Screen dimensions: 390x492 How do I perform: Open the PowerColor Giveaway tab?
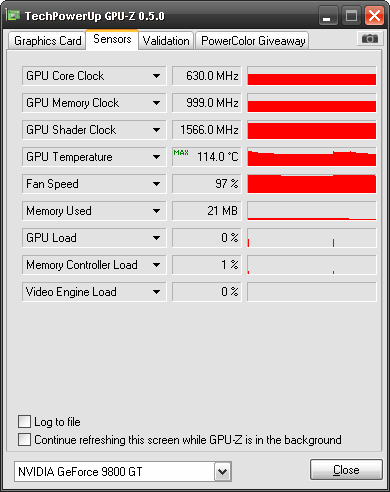pos(253,41)
